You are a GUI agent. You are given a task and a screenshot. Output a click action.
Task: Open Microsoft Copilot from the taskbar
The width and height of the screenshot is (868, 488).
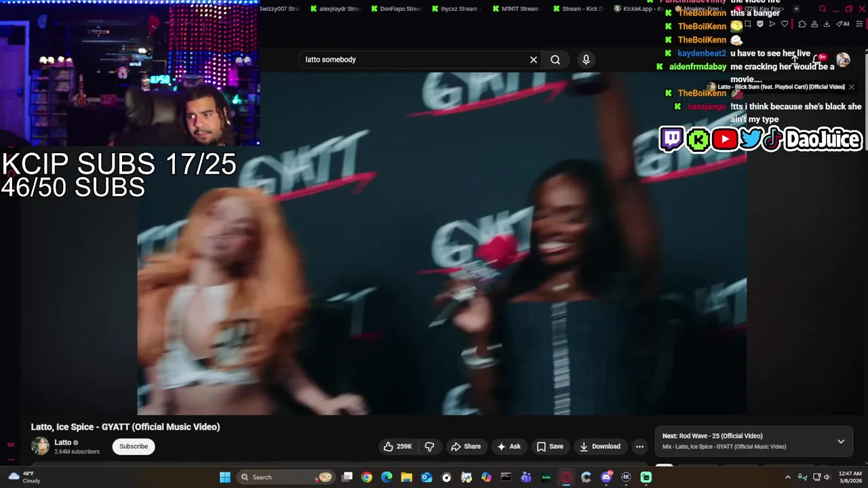[486, 477]
